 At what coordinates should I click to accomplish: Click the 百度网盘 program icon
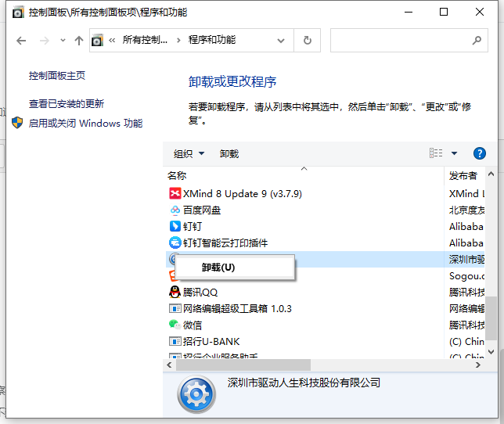click(175, 210)
